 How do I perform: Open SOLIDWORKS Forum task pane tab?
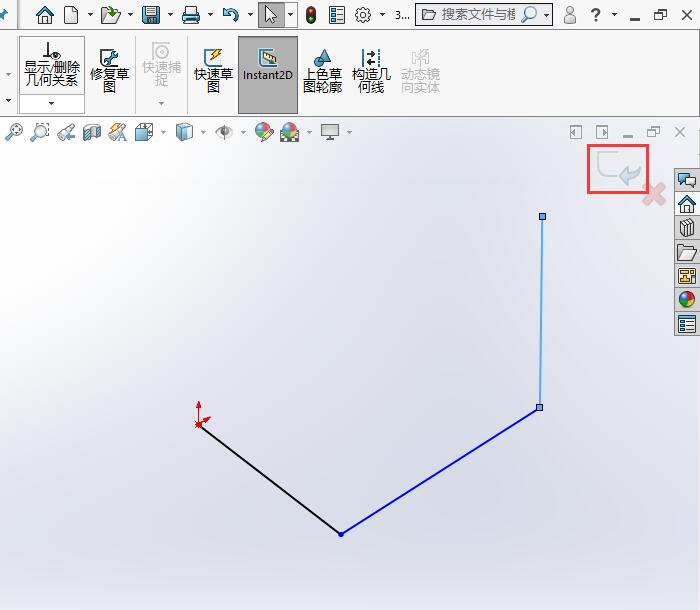pyautogui.click(x=687, y=180)
